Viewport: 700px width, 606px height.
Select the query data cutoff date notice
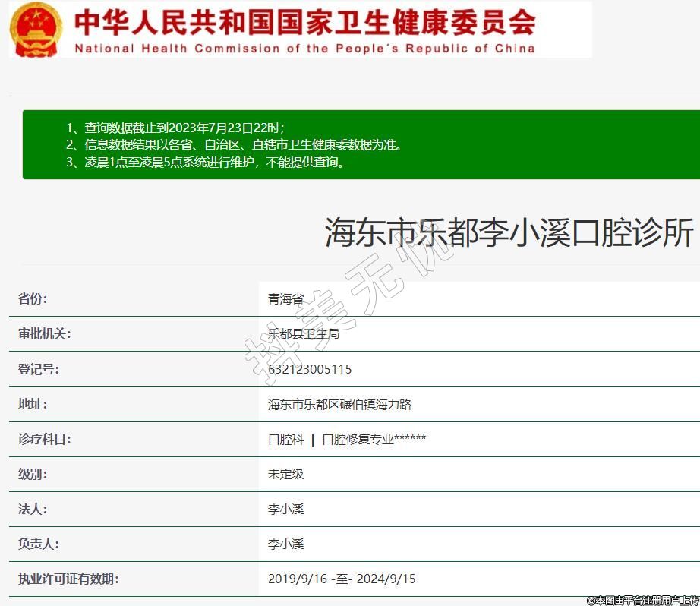[175, 128]
